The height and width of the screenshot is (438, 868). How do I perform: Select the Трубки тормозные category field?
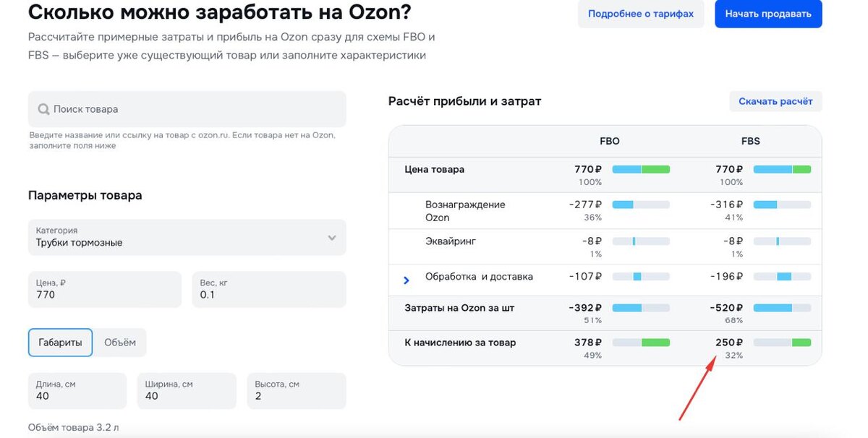pos(174,237)
